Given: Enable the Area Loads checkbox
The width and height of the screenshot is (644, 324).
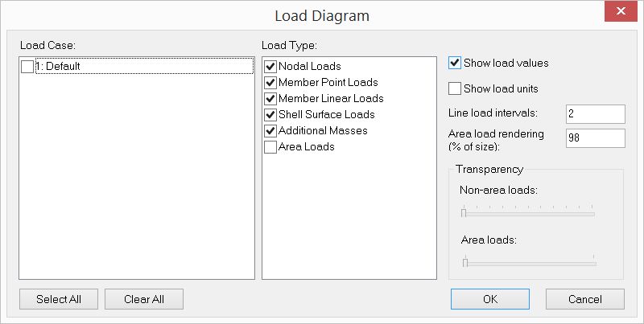Looking at the screenshot, I should 270,146.
